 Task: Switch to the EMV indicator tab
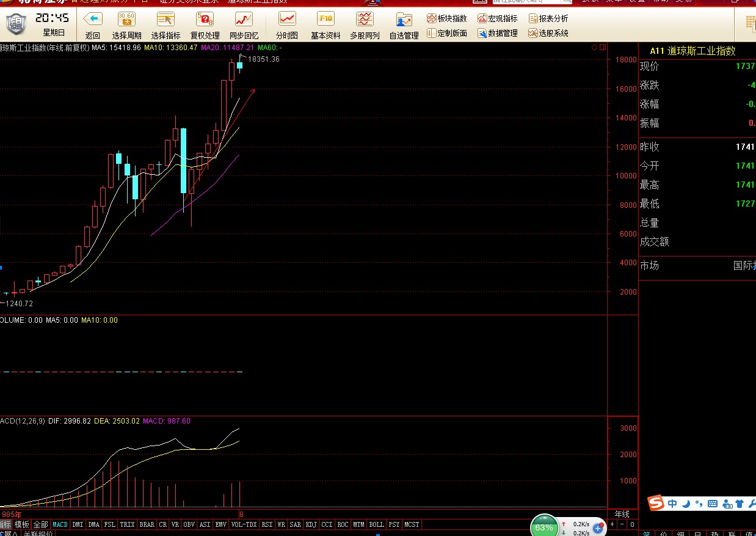click(220, 524)
